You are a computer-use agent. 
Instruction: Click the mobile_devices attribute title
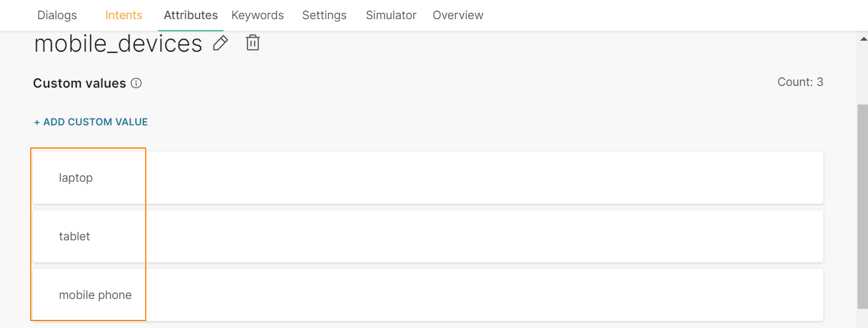click(118, 44)
